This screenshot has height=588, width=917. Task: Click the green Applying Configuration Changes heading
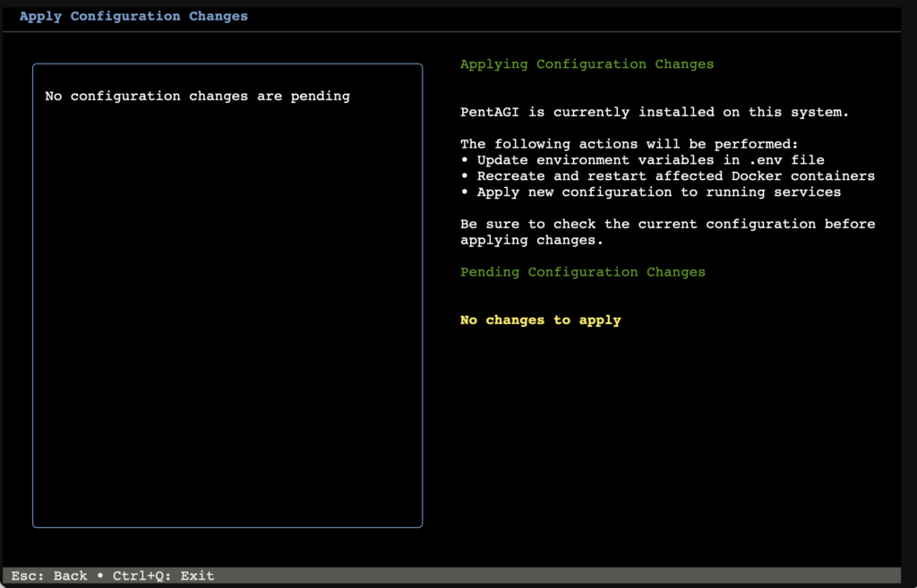click(587, 64)
